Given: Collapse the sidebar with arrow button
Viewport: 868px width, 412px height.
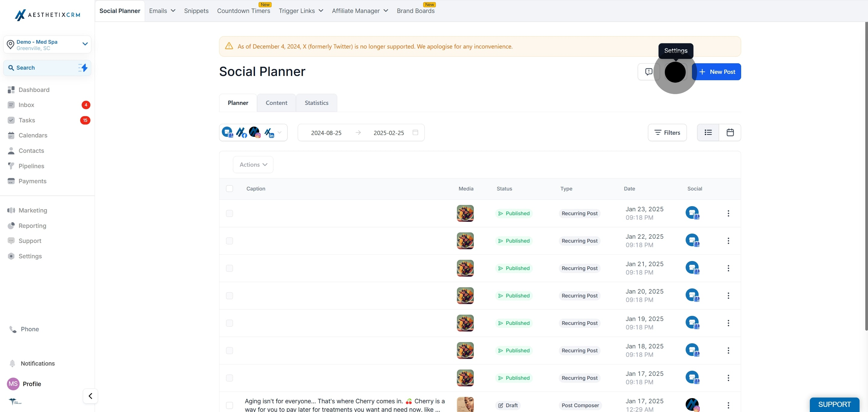Looking at the screenshot, I should tap(90, 396).
